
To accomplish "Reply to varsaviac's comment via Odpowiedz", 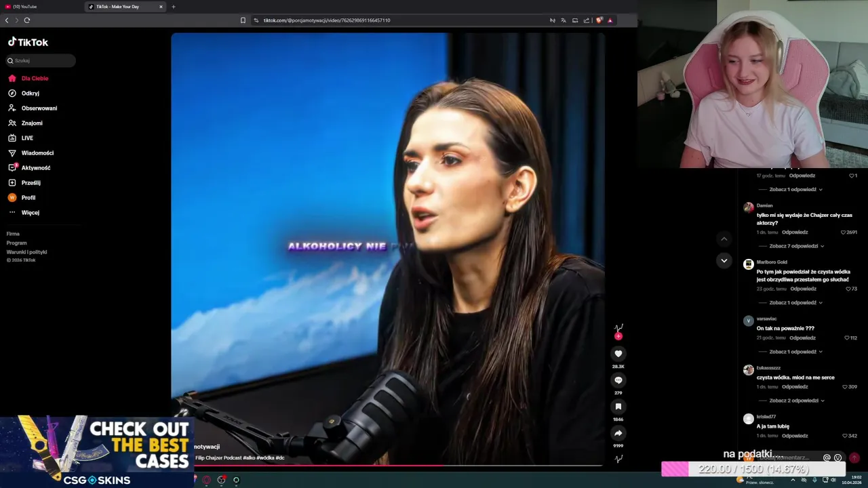I will point(802,338).
